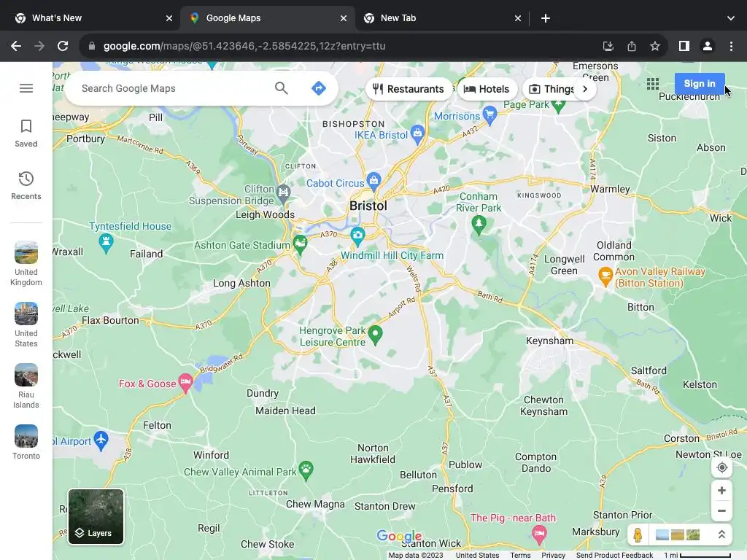Screen dimensions: 747x560
Task: Close the What's New tab
Action: (169, 18)
